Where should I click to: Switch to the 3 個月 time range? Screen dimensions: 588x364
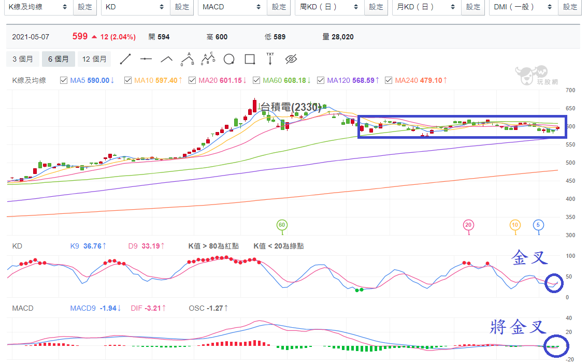[x=22, y=59]
